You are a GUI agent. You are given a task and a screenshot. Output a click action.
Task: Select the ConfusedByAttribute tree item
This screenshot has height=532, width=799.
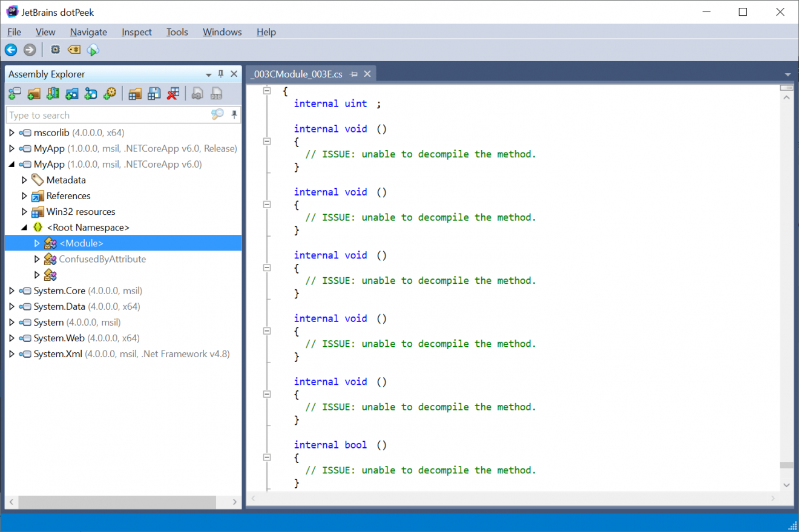(102, 258)
